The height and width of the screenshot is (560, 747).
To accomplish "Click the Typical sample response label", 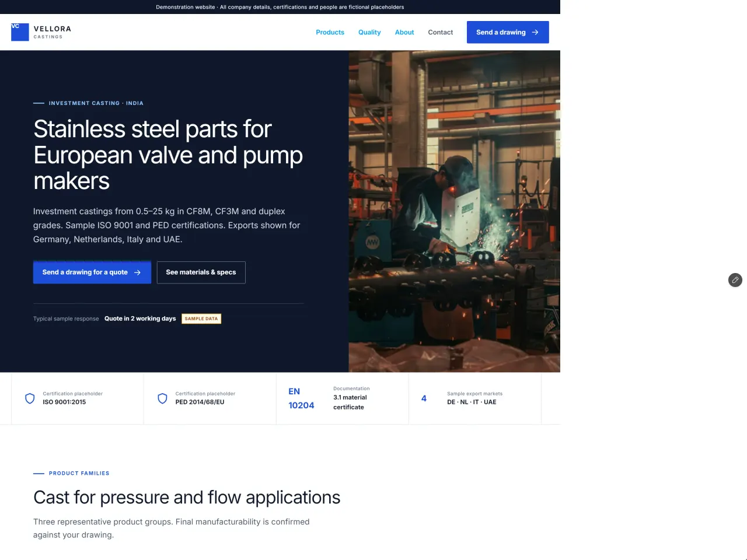I will point(66,318).
